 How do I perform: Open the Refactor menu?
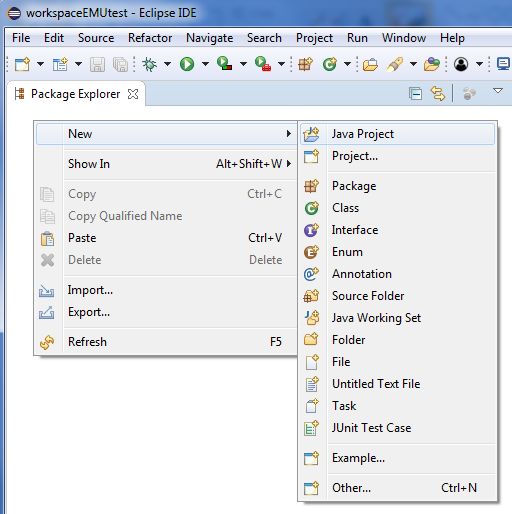coord(150,38)
